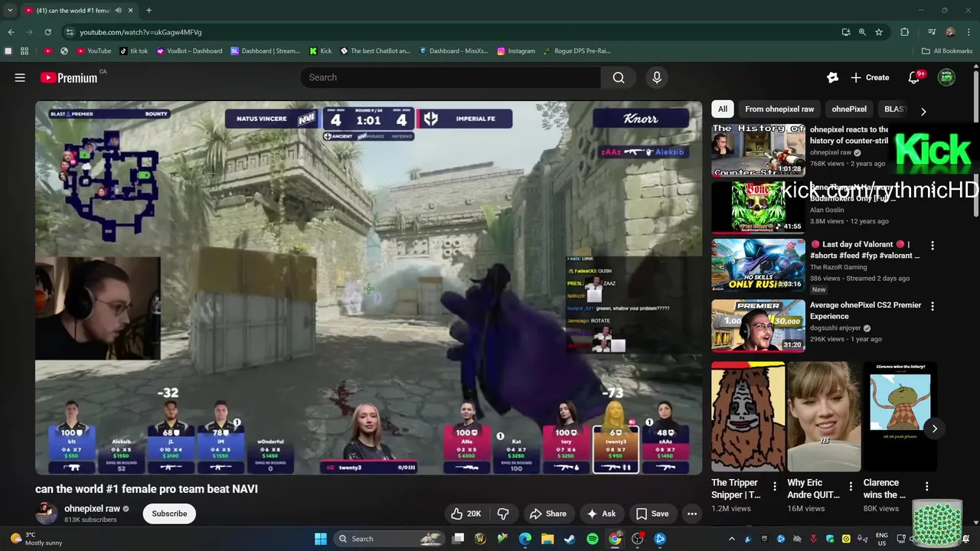Screen dimensions: 980x551
Task: Open Rogue DPS Pre-Raid bookmark
Action: click(577, 51)
